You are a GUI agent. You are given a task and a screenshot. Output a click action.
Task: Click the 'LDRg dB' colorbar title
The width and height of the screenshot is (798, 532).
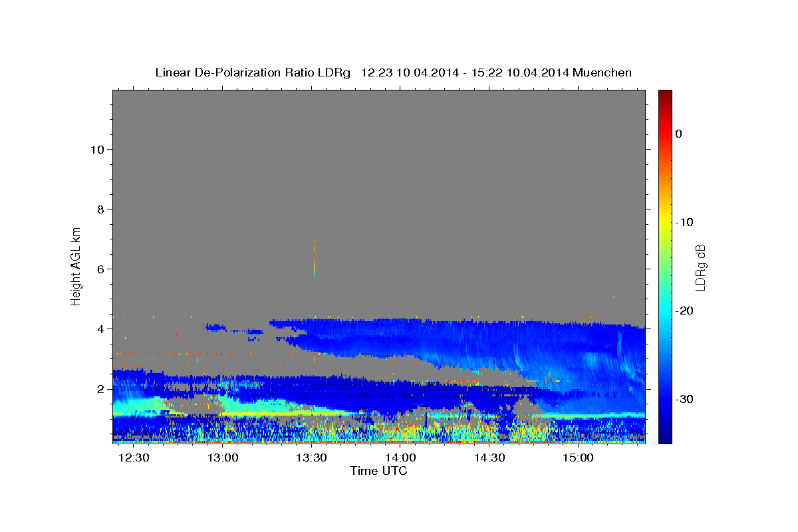click(x=701, y=267)
